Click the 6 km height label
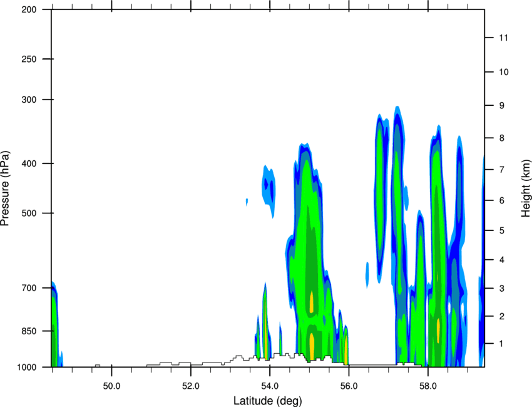Image resolution: width=532 pixels, height=407 pixels. click(x=502, y=200)
